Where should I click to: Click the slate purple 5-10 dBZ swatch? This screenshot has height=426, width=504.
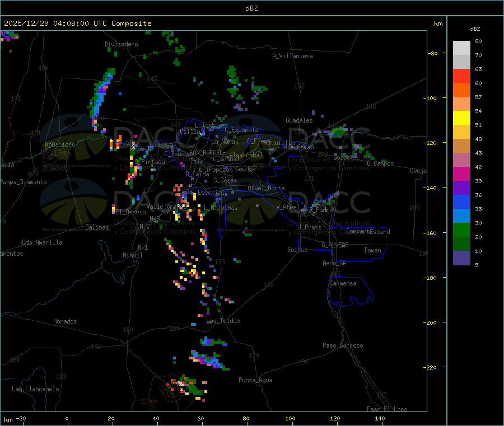click(461, 258)
